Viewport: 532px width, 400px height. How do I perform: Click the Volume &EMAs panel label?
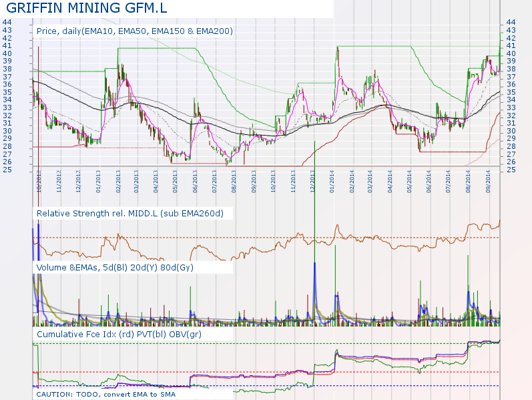[x=115, y=268]
